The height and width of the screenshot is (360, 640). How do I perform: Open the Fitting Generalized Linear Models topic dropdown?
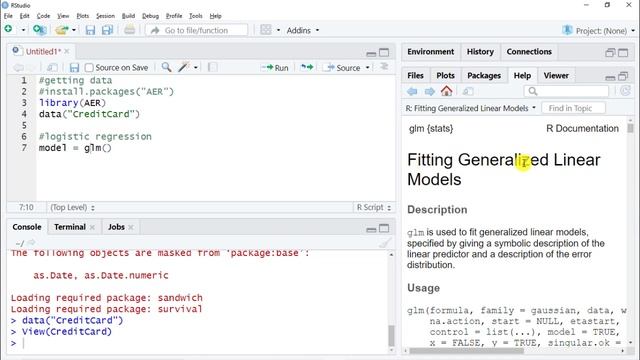(470, 108)
